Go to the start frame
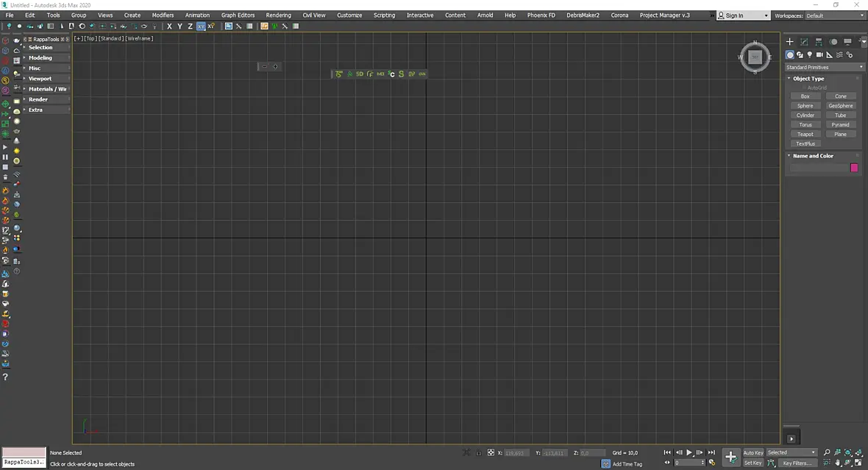Screen dimensions: 868x470 tap(667, 452)
